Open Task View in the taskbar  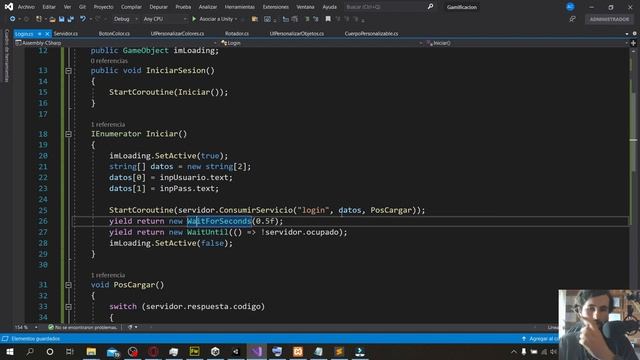(x=70, y=351)
